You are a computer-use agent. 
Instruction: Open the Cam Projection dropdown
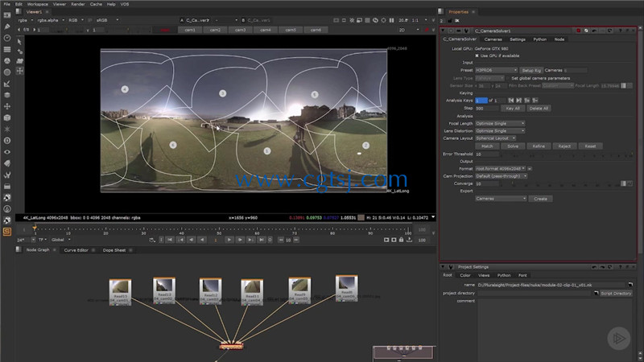501,176
